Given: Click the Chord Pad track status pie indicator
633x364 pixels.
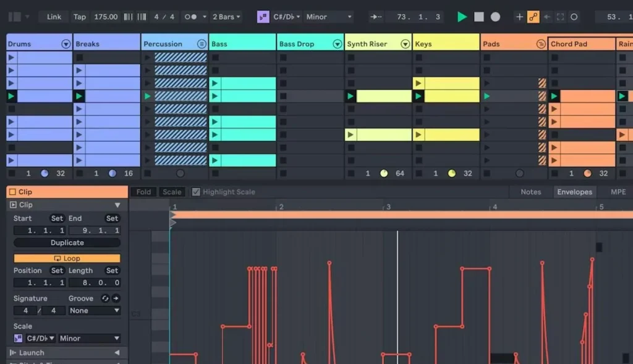Looking at the screenshot, I should tap(587, 173).
